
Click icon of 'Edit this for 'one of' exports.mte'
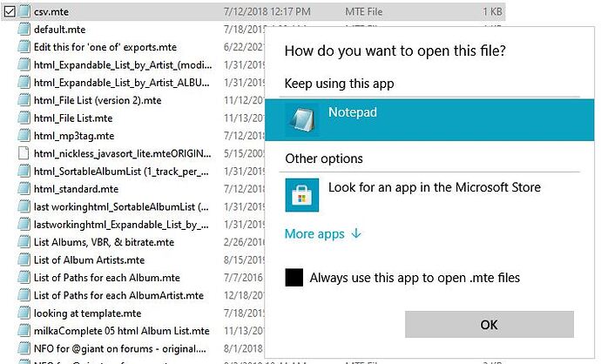coord(24,47)
